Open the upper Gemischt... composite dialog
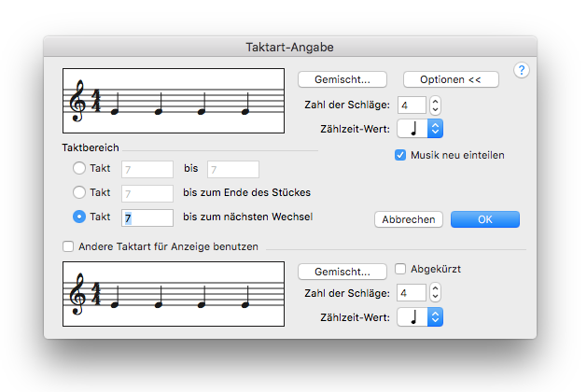587x392 pixels. (342, 79)
